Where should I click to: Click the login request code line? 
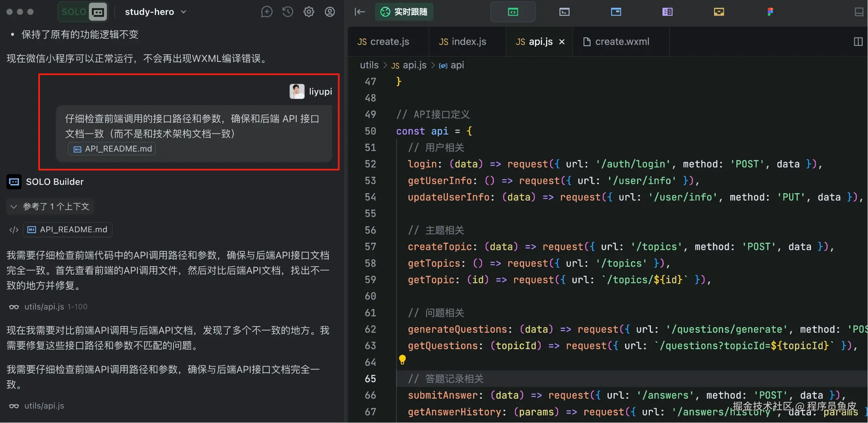click(615, 164)
